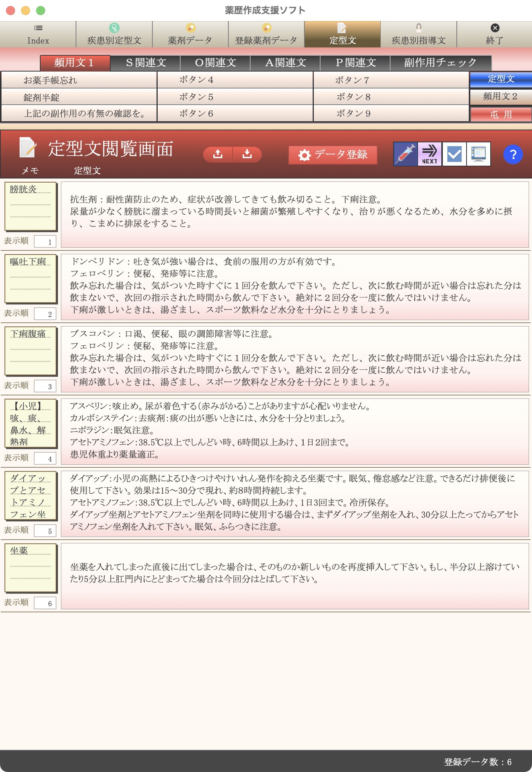Open 薬剤データ from the top toolbar
The width and height of the screenshot is (532, 772).
[190, 34]
